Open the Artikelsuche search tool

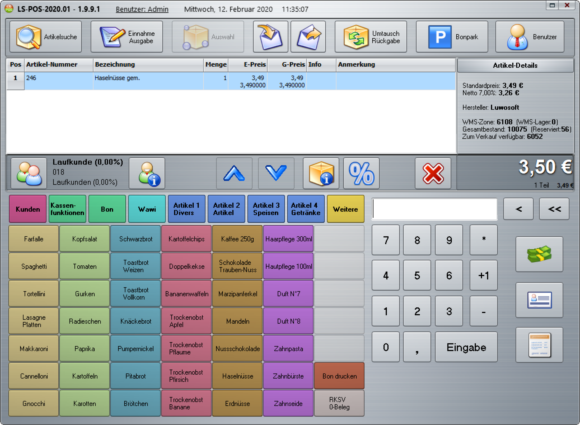[x=45, y=37]
